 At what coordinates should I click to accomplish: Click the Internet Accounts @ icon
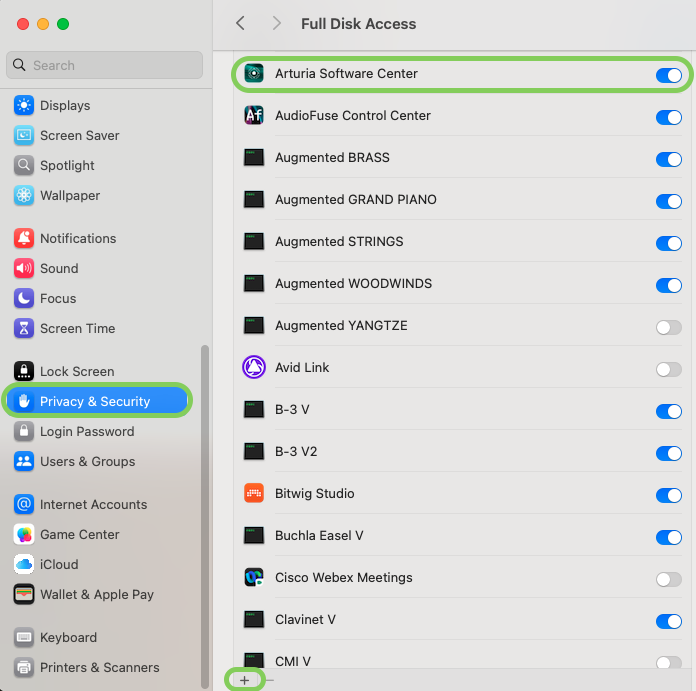(x=24, y=504)
